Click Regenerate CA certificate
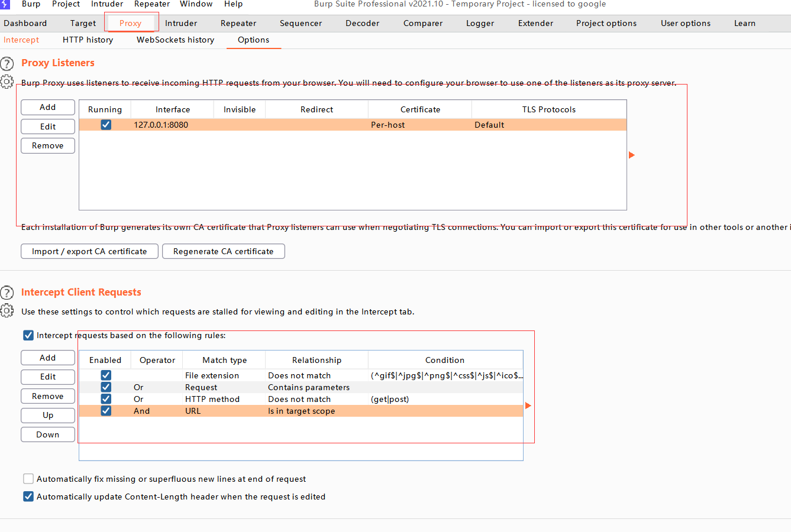791x532 pixels. tap(223, 251)
